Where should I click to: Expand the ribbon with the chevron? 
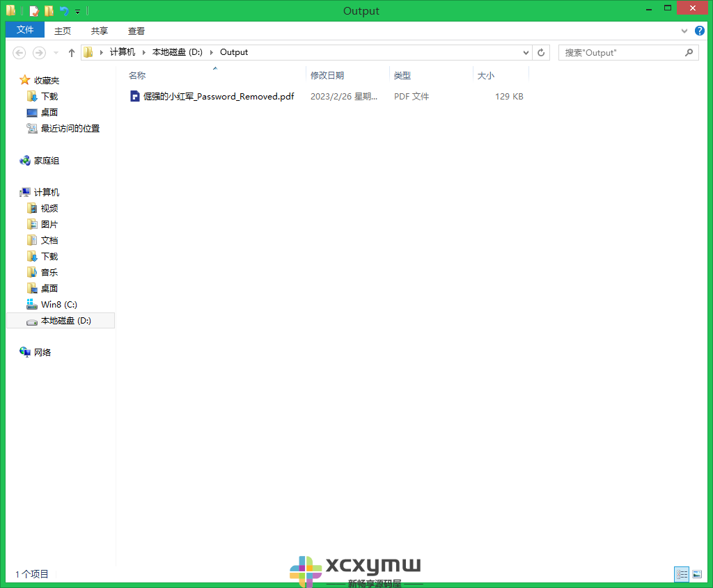point(683,31)
